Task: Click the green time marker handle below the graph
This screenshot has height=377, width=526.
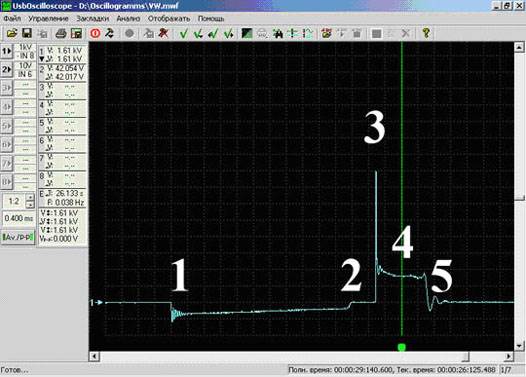Action: click(x=402, y=347)
